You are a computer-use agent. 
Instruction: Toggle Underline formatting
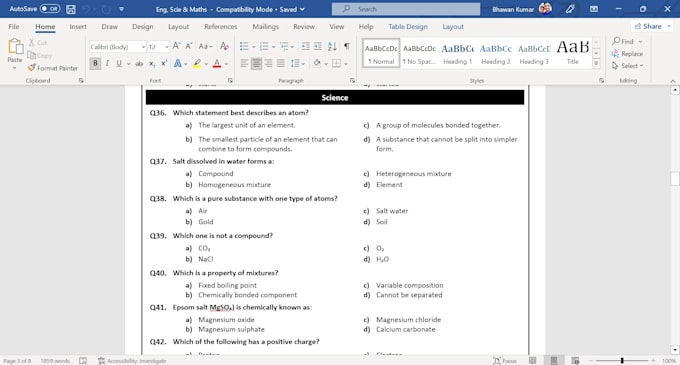click(x=119, y=63)
